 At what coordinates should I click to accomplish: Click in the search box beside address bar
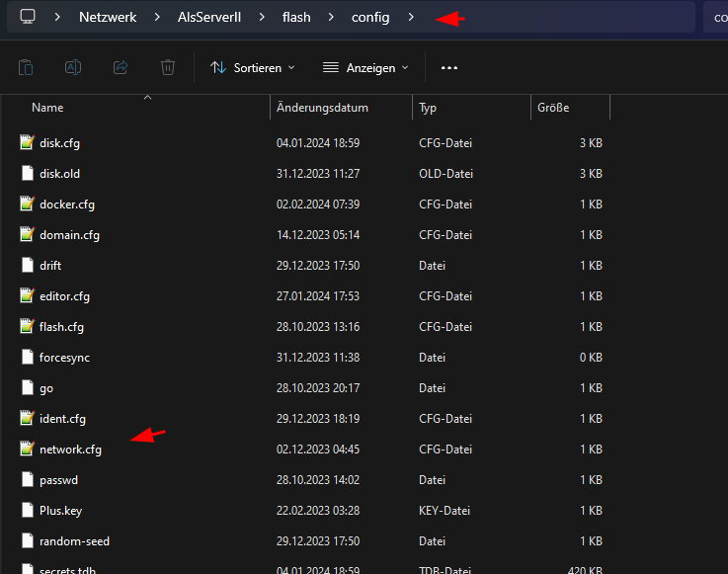pyautogui.click(x=716, y=17)
